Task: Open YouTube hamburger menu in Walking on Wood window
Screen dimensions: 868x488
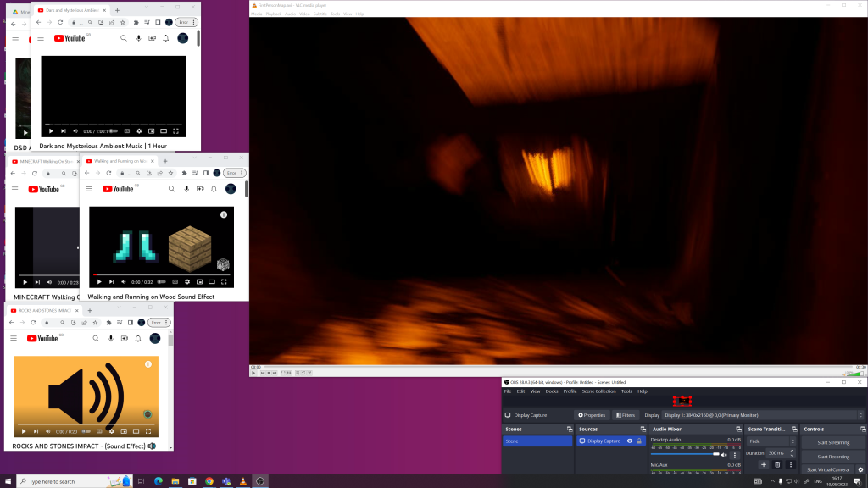Action: coord(89,189)
